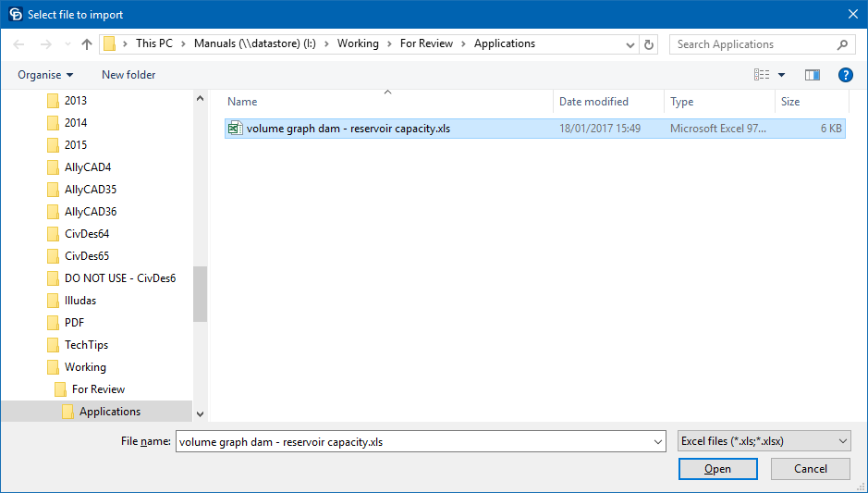
Task: Click New folder in the toolbar
Action: [x=128, y=75]
